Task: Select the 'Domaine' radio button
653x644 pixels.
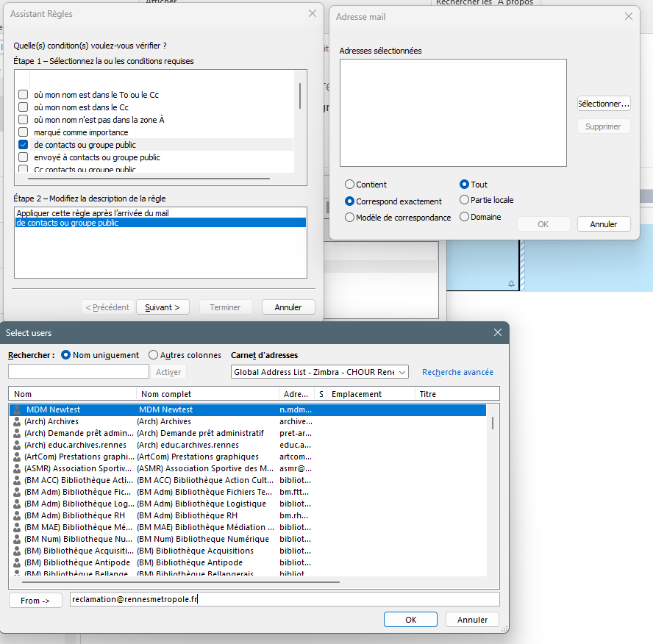Action: (464, 217)
